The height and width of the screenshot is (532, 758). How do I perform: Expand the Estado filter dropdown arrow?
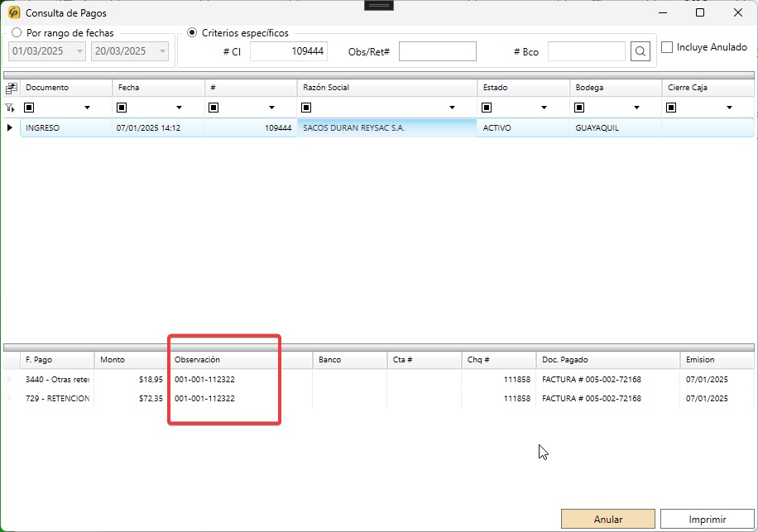(544, 108)
